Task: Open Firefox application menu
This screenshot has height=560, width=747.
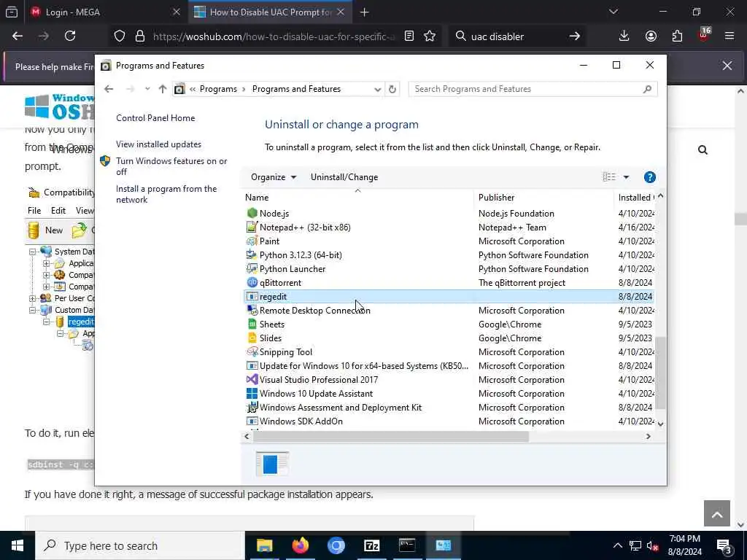Action: tap(729, 36)
